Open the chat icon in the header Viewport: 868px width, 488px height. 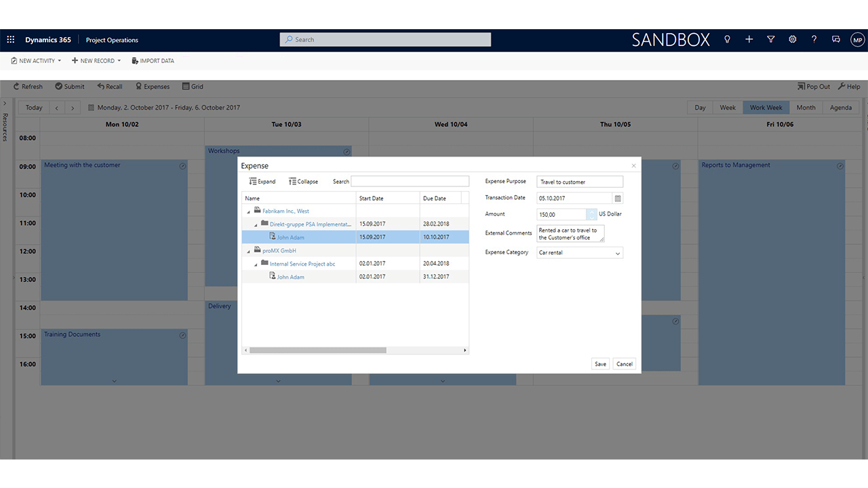[x=835, y=39]
